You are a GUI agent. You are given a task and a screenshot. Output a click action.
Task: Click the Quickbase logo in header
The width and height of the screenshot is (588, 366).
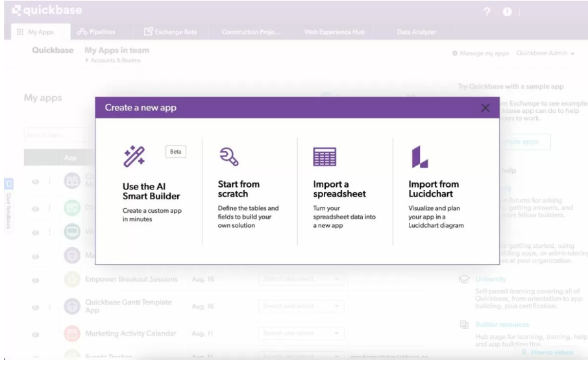coord(47,10)
